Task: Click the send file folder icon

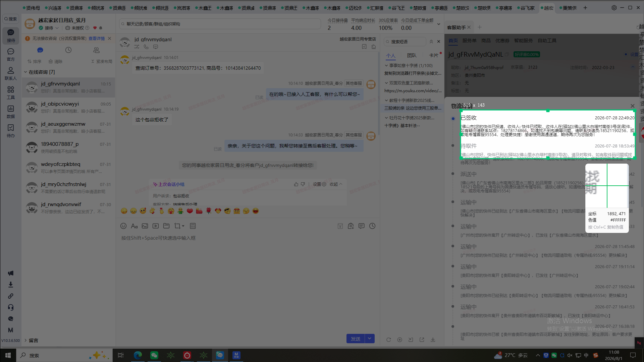Action: coord(166,226)
